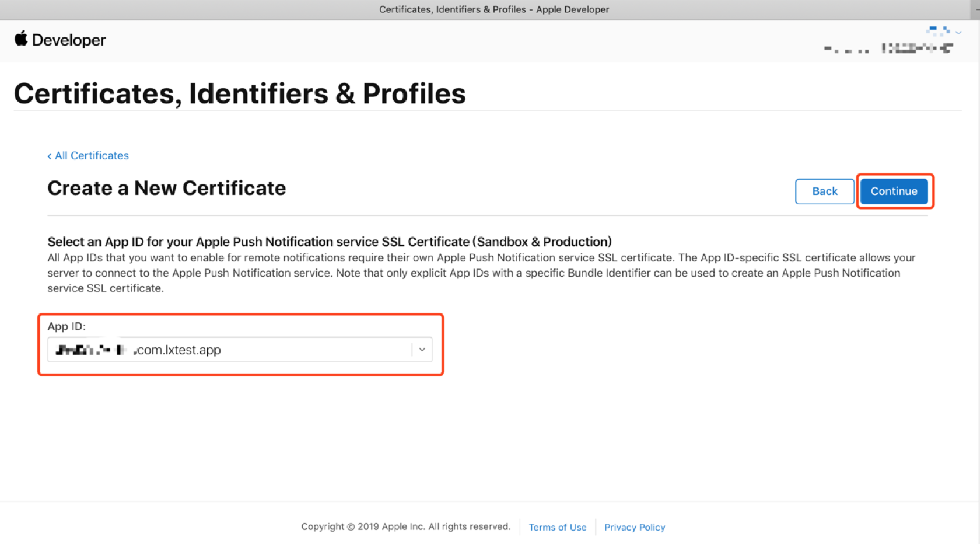Screen dimensions: 980x544
Task: Click the Apple Developer logo
Action: point(60,40)
